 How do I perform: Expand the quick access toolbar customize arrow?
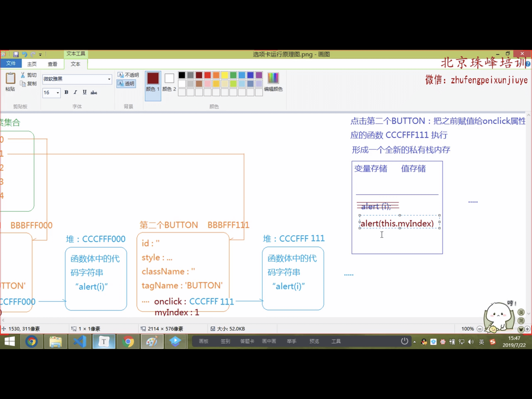40,55
